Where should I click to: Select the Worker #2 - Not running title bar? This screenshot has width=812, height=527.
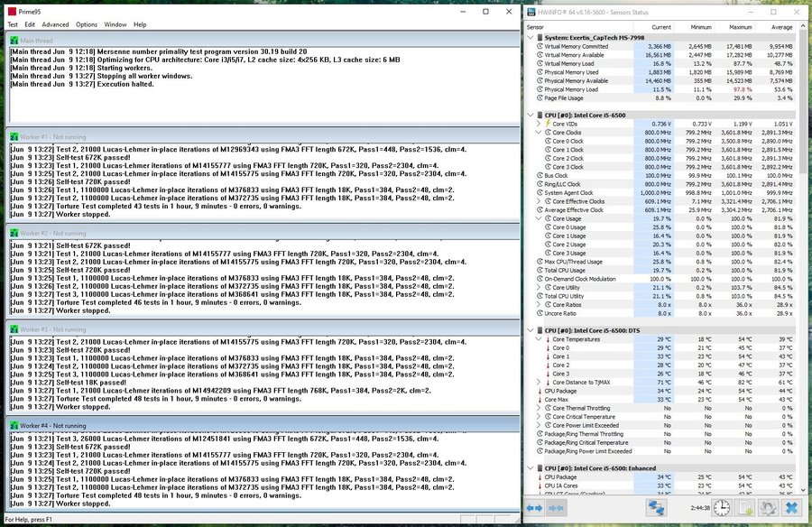pyautogui.click(x=263, y=233)
